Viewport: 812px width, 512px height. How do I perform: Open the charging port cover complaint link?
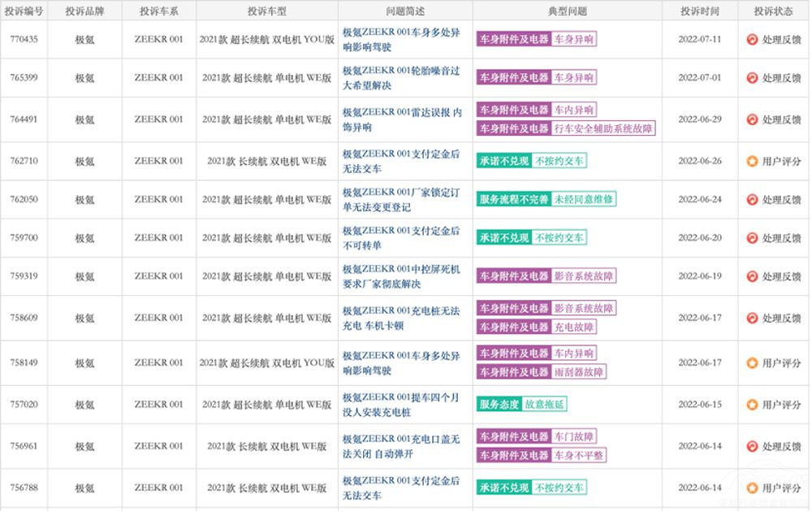point(401,446)
